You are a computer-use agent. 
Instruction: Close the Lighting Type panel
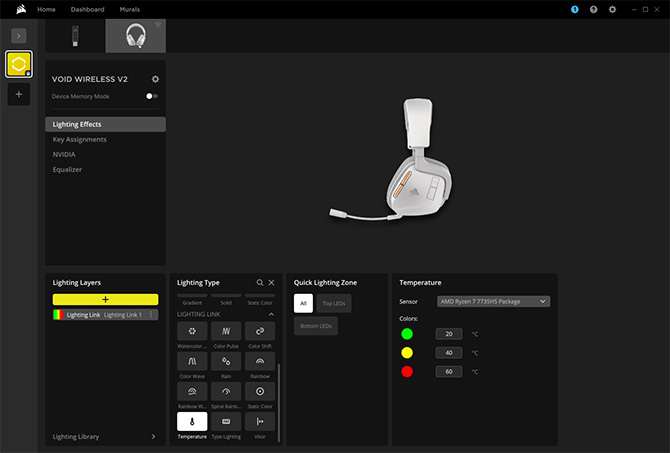coord(271,282)
